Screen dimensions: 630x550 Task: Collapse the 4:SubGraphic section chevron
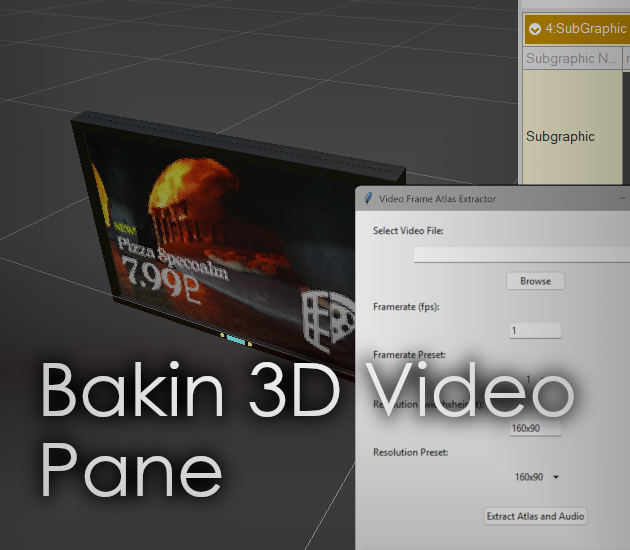point(535,29)
